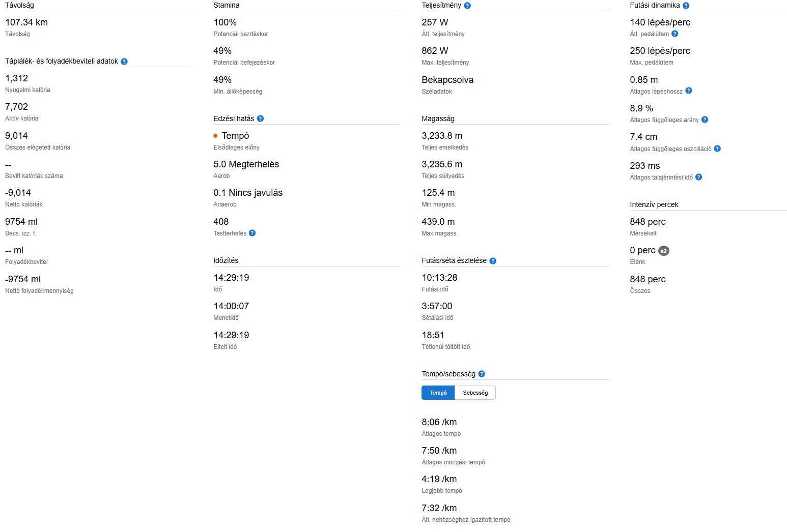Show info for Átl. pedálütem
The image size is (787, 532).
pyautogui.click(x=674, y=34)
